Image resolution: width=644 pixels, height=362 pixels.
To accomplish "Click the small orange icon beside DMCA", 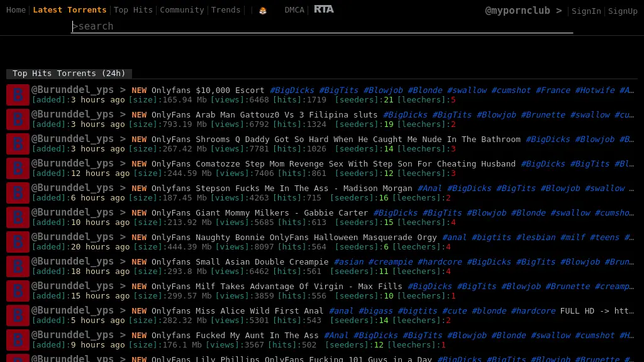I will [263, 10].
